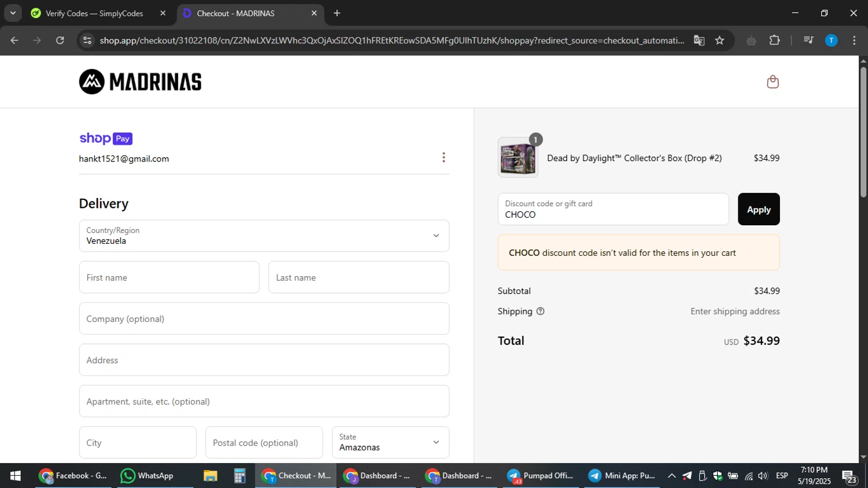This screenshot has width=868, height=488.
Task: Click the translate page icon
Action: [699, 40]
